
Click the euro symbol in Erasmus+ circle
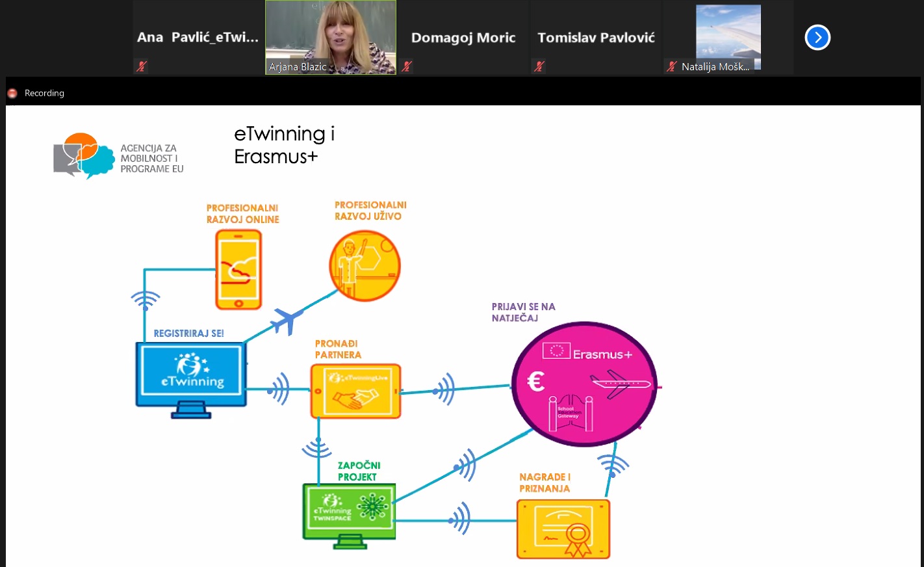click(x=535, y=381)
